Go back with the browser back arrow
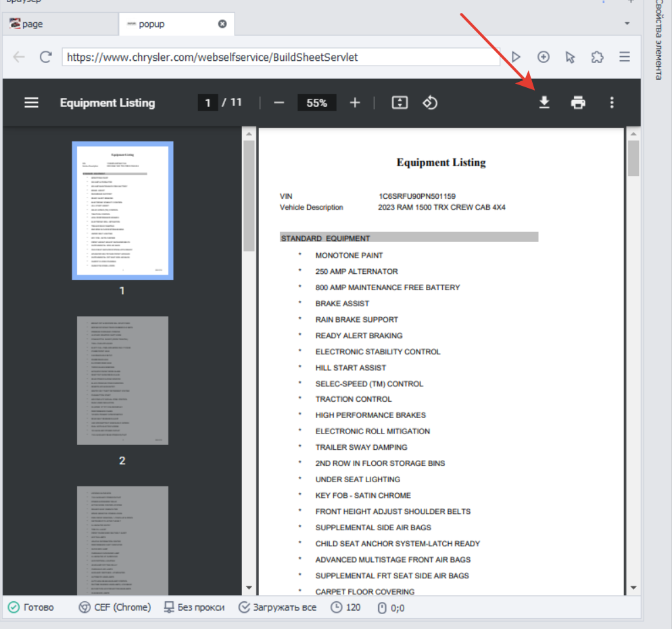The image size is (672, 629). pos(19,57)
